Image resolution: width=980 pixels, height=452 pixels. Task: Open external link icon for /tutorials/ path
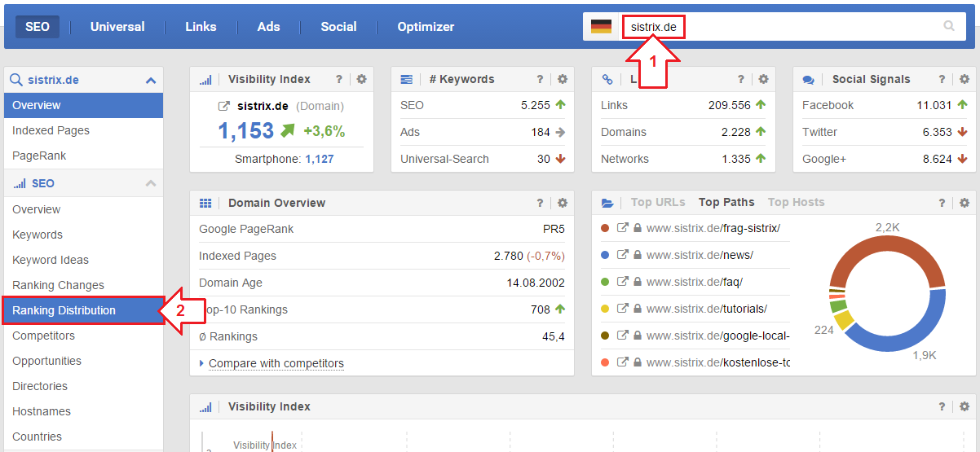(622, 309)
